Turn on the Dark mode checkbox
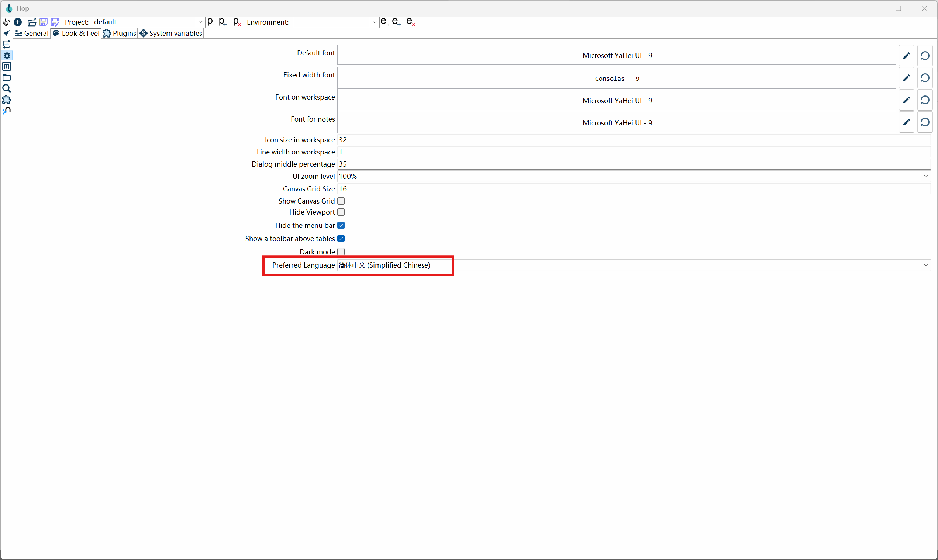The width and height of the screenshot is (938, 560). point(341,251)
